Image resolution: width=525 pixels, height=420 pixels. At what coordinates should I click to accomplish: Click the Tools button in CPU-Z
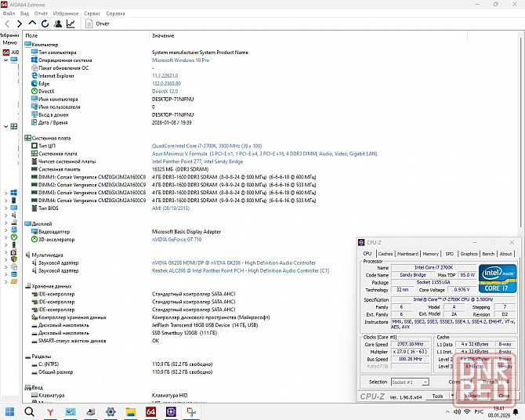tap(436, 396)
